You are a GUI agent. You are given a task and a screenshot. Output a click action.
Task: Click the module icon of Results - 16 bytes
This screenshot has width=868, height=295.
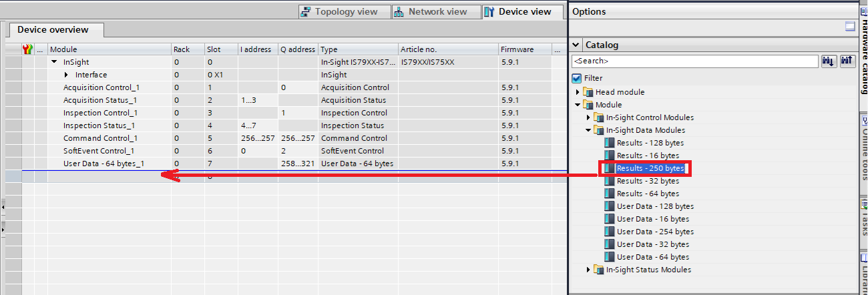pos(608,156)
